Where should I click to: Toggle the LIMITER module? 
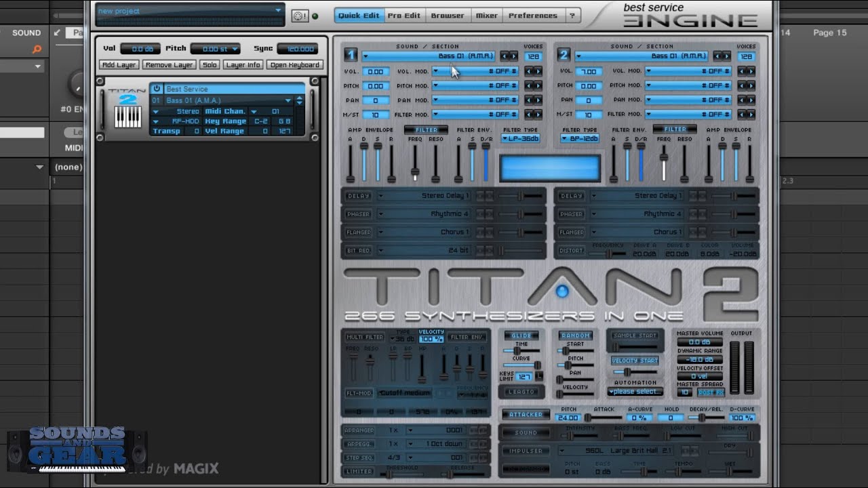[358, 471]
